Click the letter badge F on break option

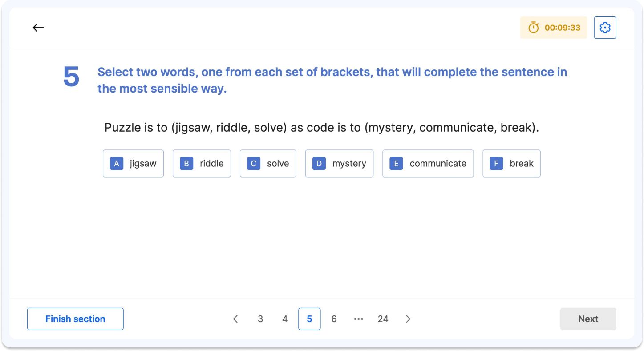click(496, 163)
